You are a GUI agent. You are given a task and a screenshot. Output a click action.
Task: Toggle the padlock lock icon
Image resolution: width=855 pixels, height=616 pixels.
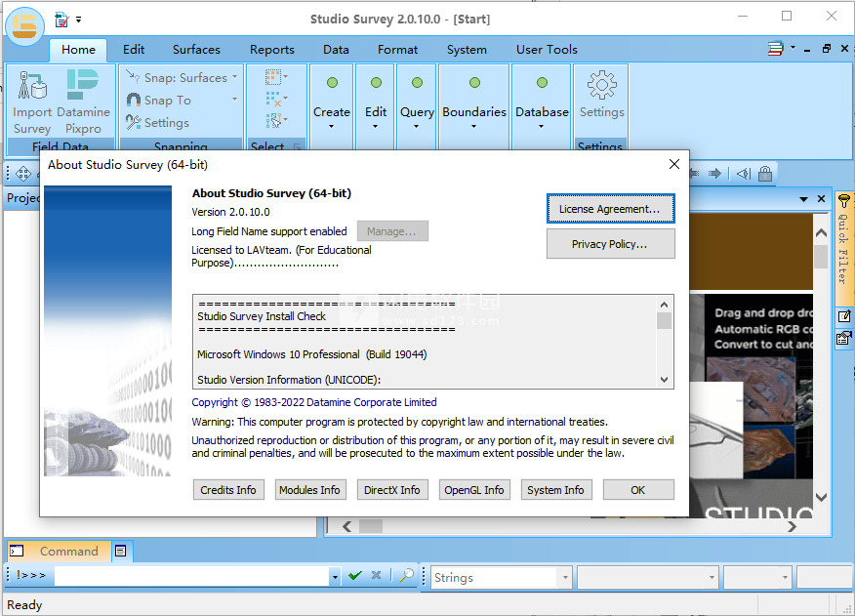coord(765,174)
